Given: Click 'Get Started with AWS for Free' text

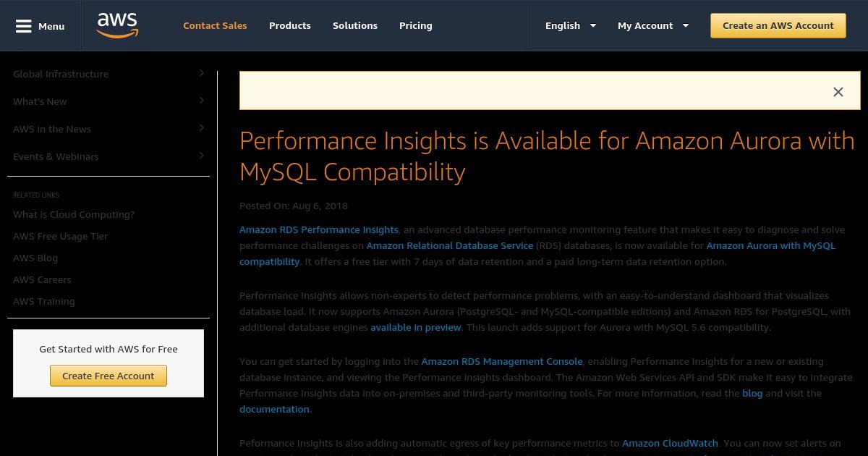Looking at the screenshot, I should (x=109, y=349).
